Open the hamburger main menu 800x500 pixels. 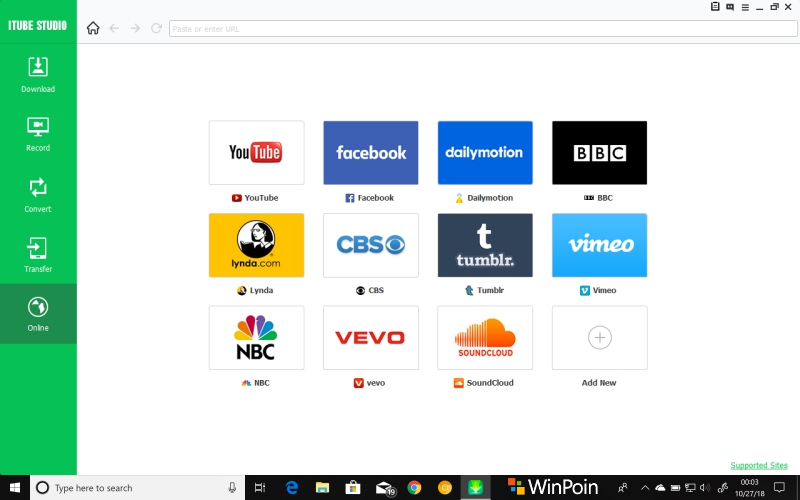pos(745,7)
